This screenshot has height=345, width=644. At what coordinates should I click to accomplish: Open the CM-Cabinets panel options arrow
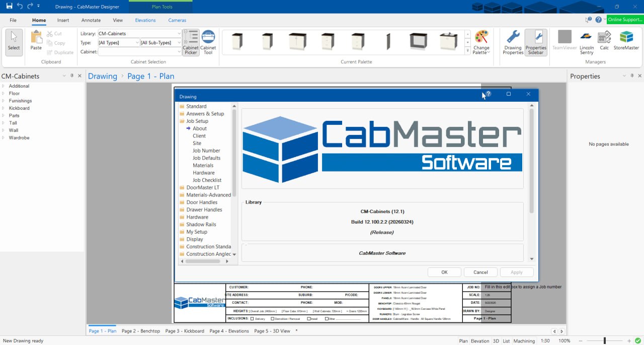click(64, 76)
